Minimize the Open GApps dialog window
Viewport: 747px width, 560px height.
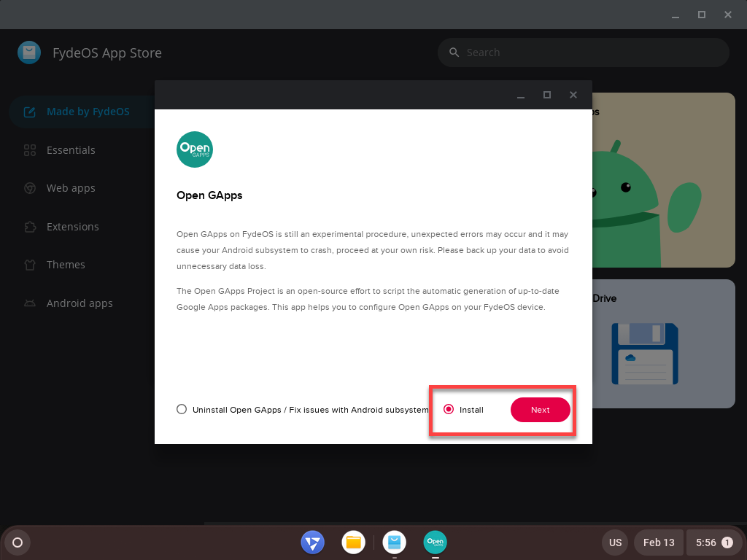click(x=521, y=96)
